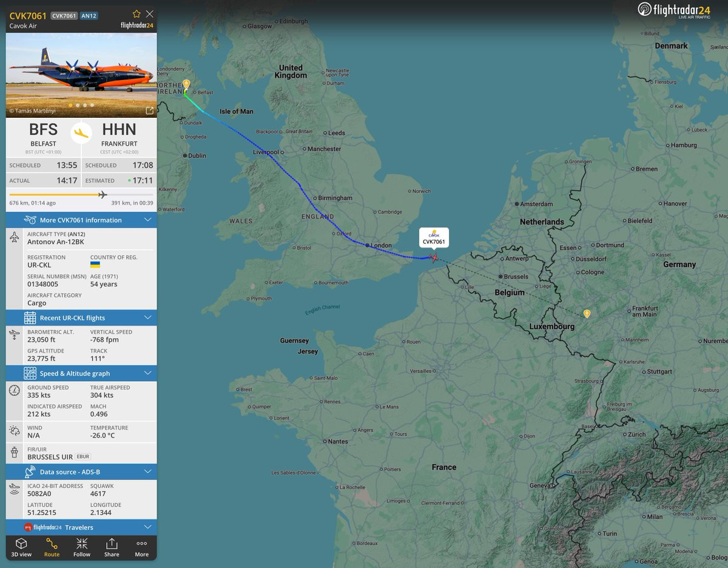The height and width of the screenshot is (568, 728).
Task: Click registration value UR-CKL
Action: [x=39, y=265]
